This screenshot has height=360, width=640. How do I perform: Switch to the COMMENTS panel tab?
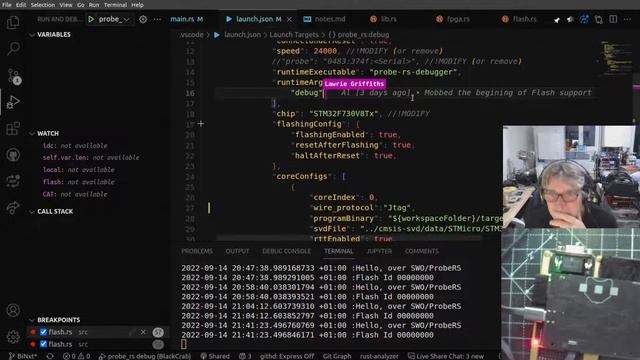click(x=422, y=251)
